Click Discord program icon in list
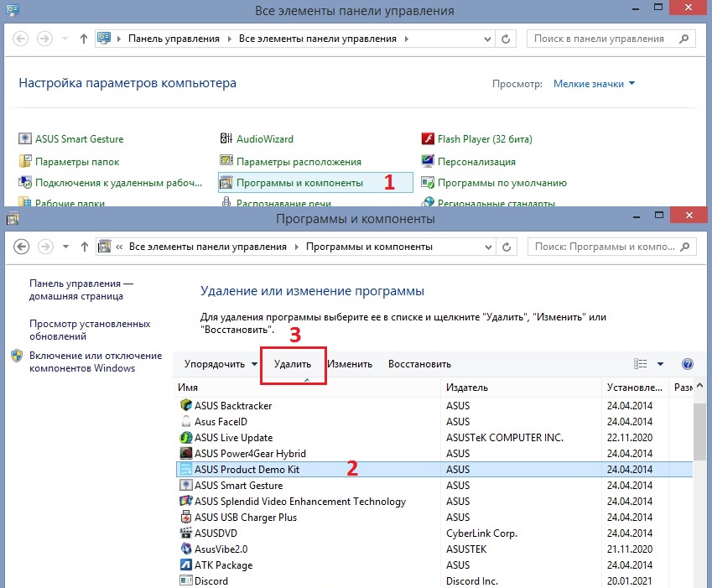Image resolution: width=712 pixels, height=588 pixels. pyautogui.click(x=185, y=580)
